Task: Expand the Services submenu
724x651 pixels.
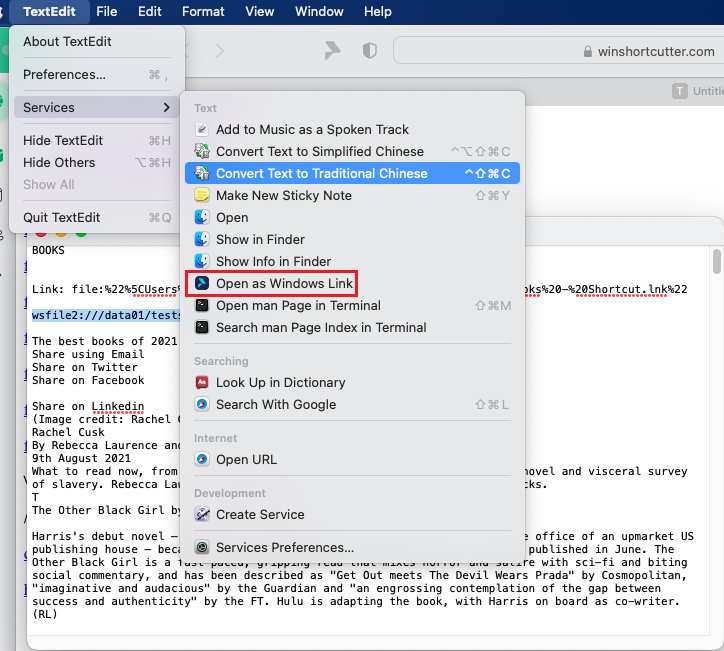Action: (x=96, y=107)
